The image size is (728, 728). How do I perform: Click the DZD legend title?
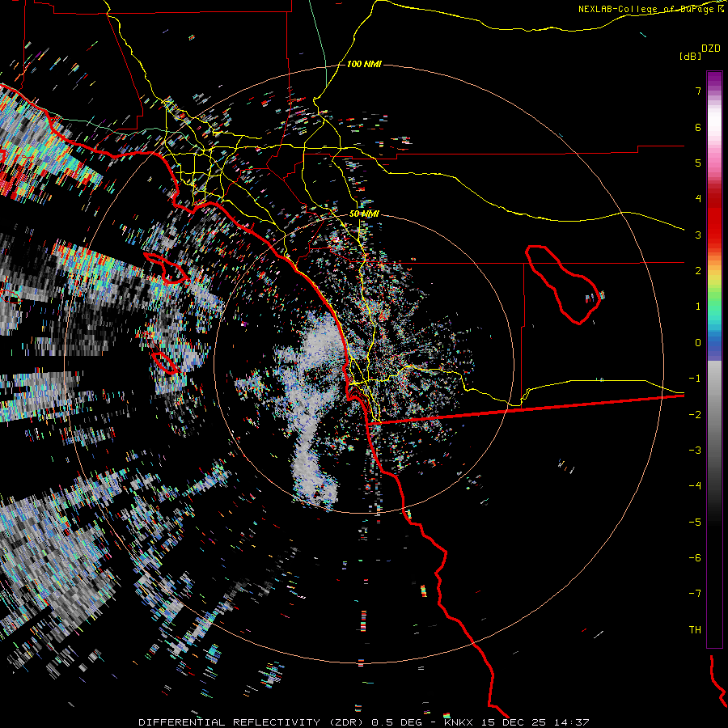click(711, 49)
